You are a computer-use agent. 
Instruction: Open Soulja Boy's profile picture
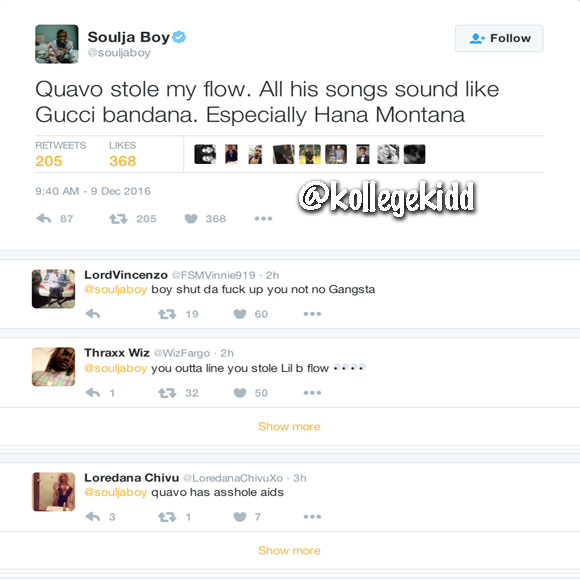coord(57,44)
